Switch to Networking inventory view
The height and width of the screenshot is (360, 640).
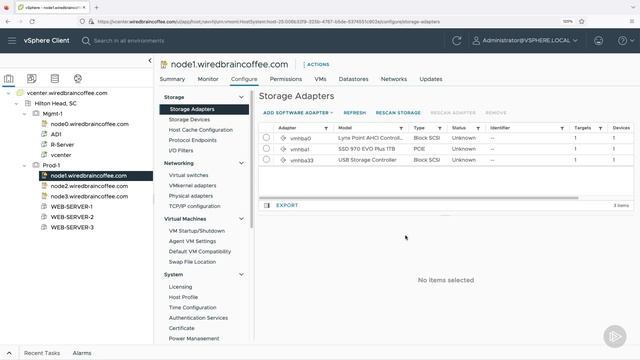(x=78, y=78)
